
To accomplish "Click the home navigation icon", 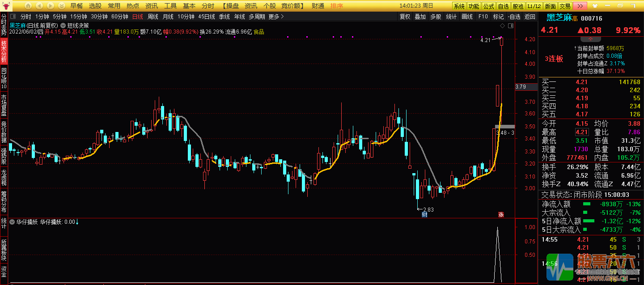I will pos(28,5).
